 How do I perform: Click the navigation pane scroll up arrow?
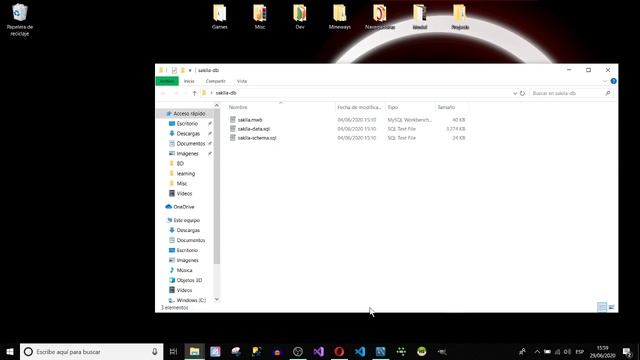[x=217, y=106]
